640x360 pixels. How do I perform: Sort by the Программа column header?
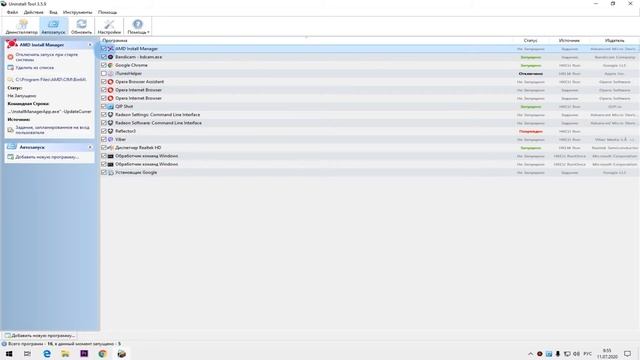(115, 40)
